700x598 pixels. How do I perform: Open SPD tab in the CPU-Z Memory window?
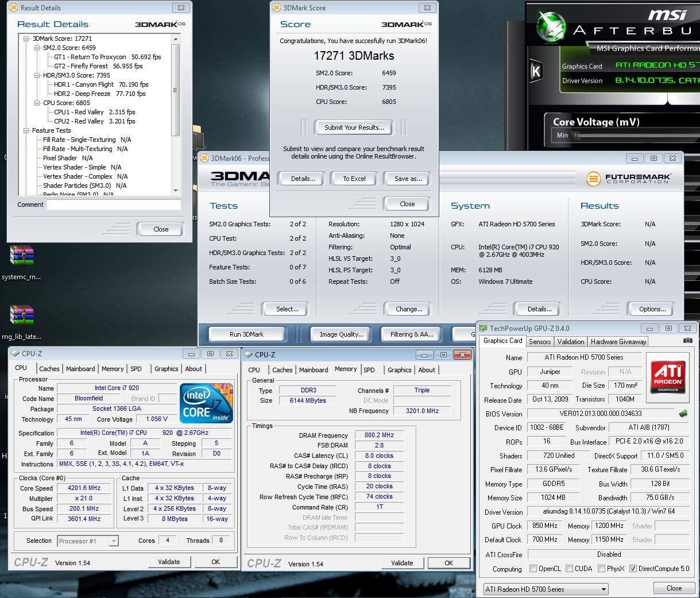(369, 370)
